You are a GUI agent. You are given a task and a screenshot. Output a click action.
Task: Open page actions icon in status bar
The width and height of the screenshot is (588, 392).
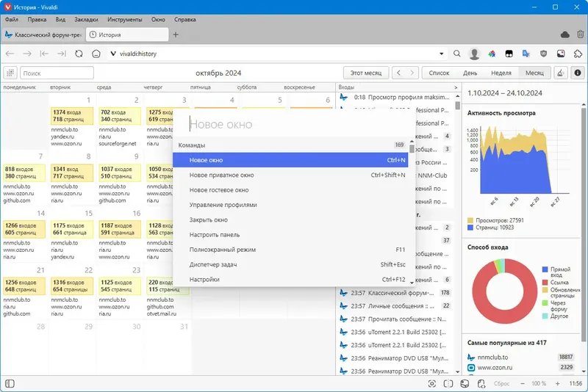481,383
